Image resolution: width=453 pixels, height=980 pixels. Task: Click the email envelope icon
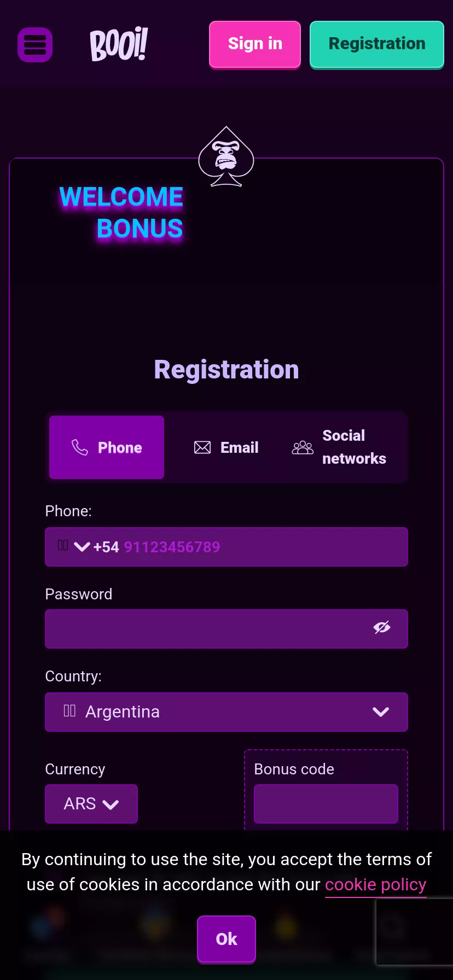202,447
